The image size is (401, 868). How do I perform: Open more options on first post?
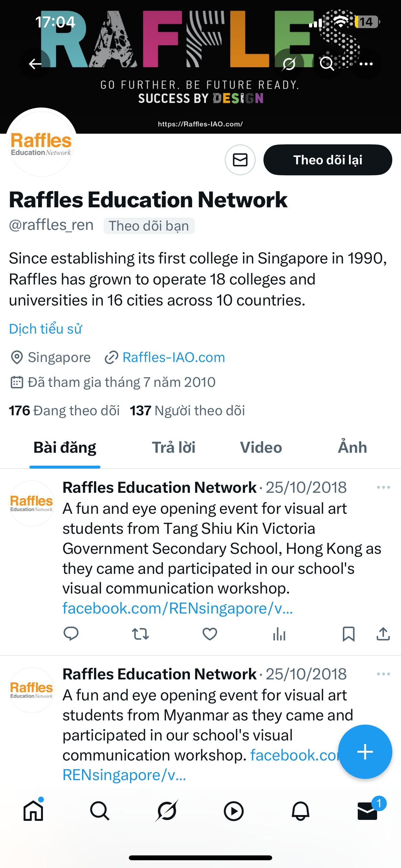tap(383, 487)
